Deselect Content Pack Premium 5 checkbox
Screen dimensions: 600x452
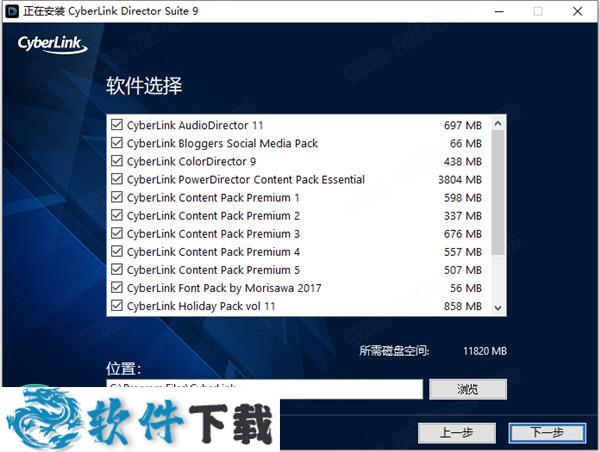117,269
